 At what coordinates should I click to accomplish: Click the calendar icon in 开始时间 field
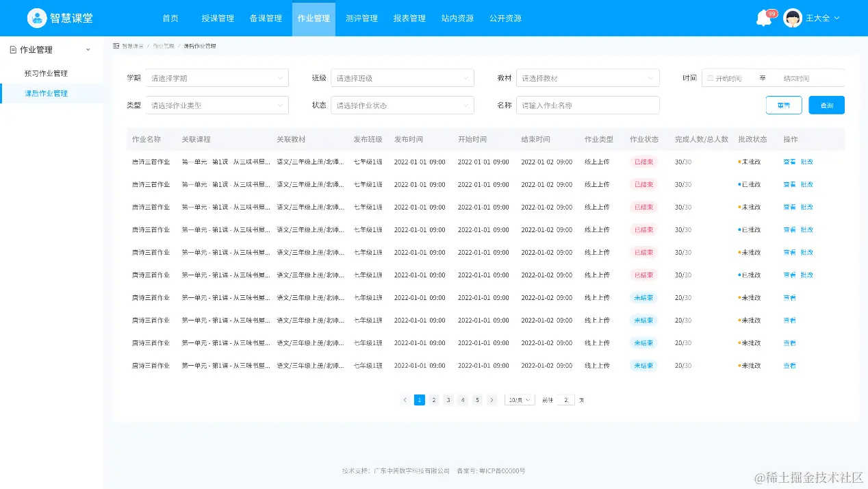tap(710, 77)
